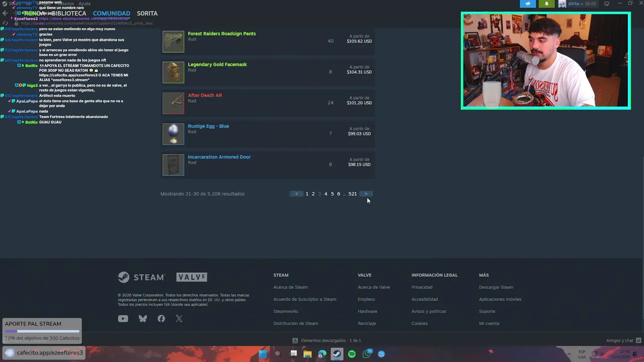Jump to last page 521
The image size is (644, 362).
pos(352,194)
